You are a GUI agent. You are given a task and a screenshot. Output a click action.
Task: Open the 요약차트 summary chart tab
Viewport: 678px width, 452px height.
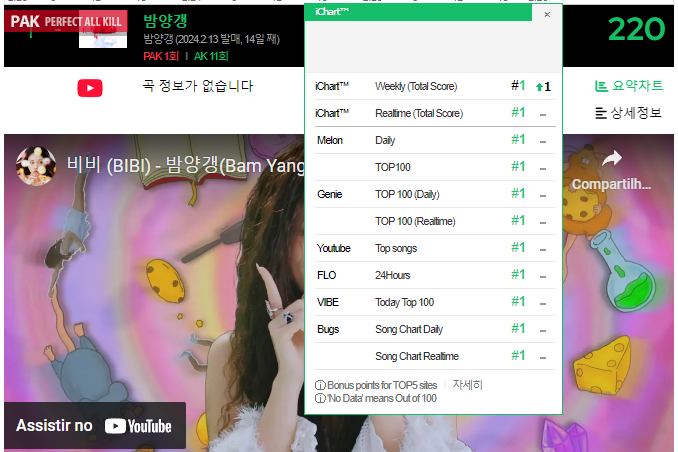pos(629,86)
